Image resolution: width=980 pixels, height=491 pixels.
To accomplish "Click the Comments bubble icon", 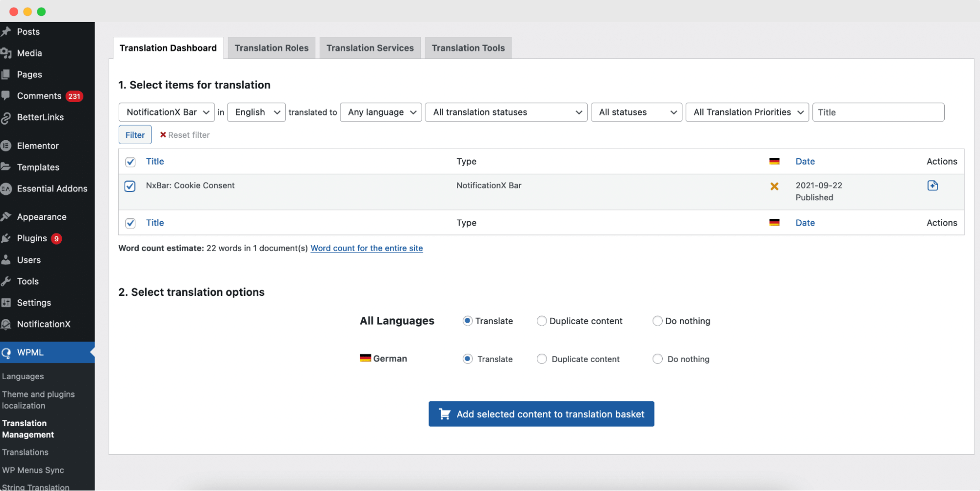I will point(6,96).
